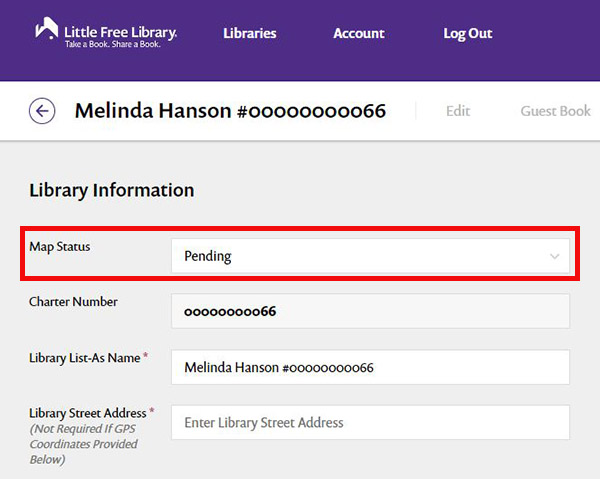
Task: Focus the Library List-As Name input
Action: 369,367
